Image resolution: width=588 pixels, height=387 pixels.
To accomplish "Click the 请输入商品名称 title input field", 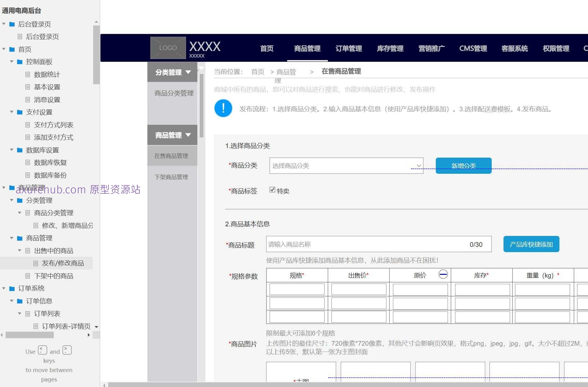I will point(367,244).
